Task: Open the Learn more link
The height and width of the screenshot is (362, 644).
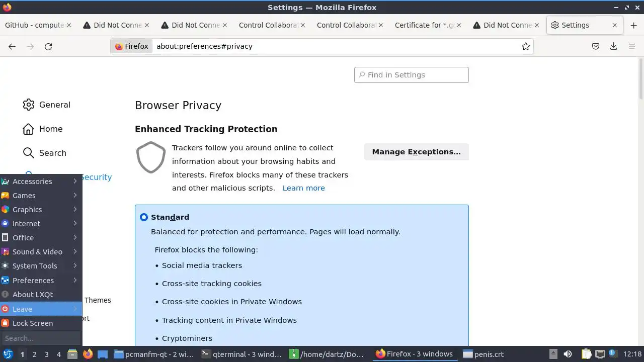Action: [303, 188]
